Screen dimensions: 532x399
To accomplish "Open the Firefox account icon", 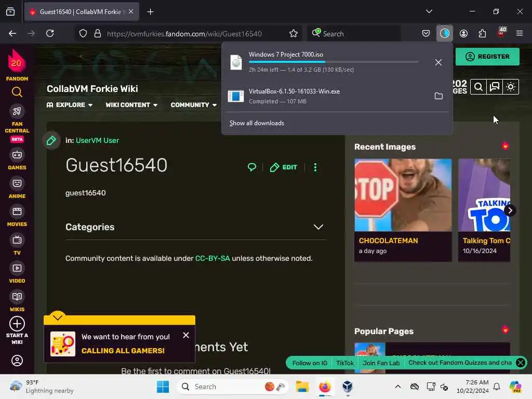I will pyautogui.click(x=463, y=33).
